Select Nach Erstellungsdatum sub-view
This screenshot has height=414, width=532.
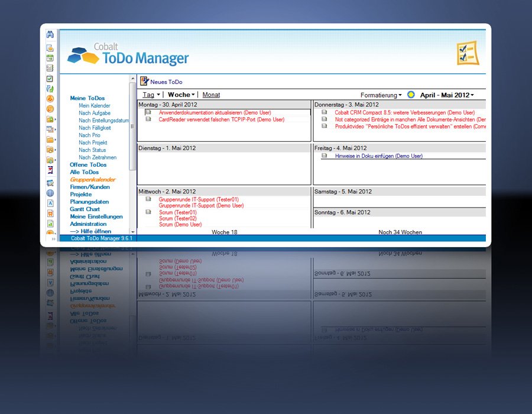[104, 121]
